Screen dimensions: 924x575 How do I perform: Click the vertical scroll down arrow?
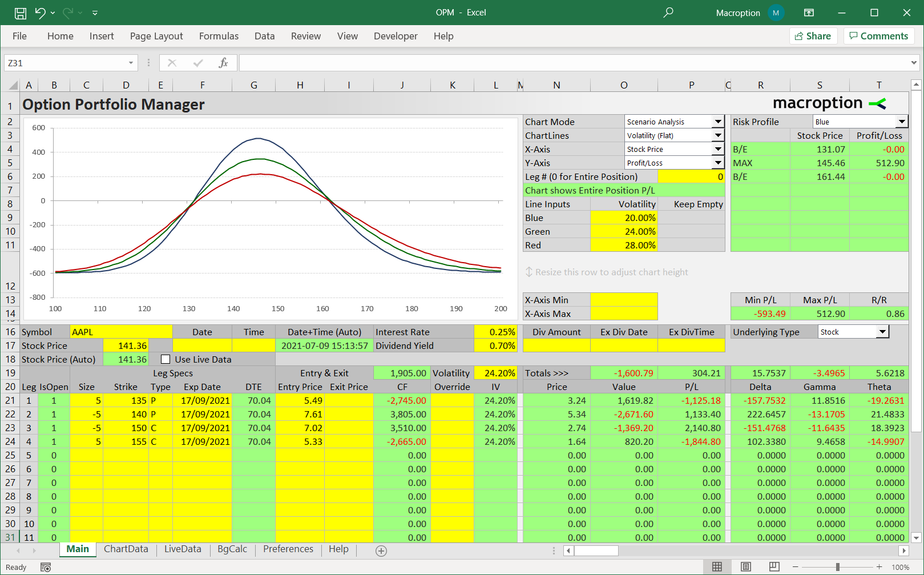pos(916,537)
